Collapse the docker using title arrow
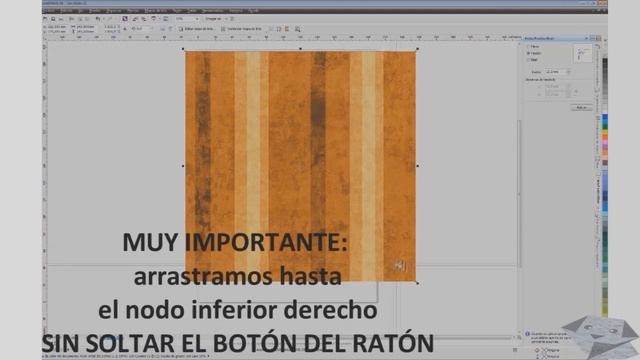The image size is (640, 360). (587, 38)
